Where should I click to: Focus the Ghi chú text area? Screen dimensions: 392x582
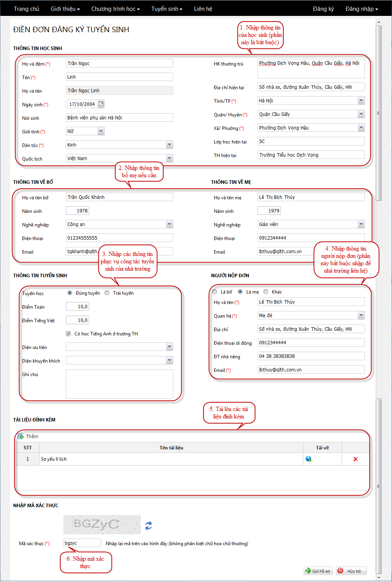pos(119,384)
